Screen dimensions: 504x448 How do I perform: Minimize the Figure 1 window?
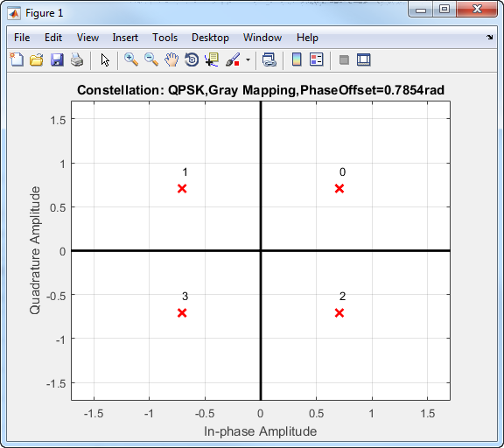pyautogui.click(x=420, y=10)
